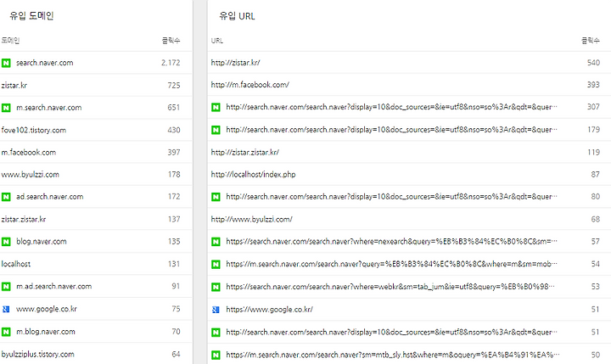The width and height of the screenshot is (611, 364).
Task: Click Naver icon of mtb_sly URL with 50 clicks
Action: click(216, 355)
